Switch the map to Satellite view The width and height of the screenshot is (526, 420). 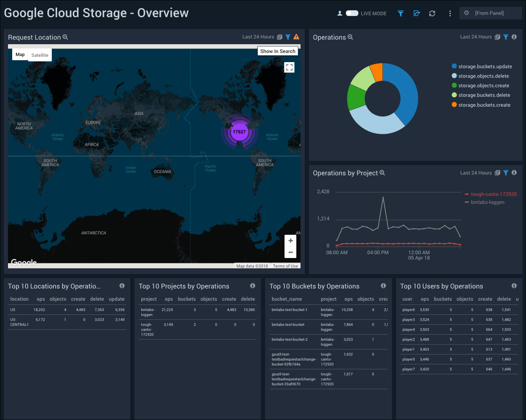point(40,55)
